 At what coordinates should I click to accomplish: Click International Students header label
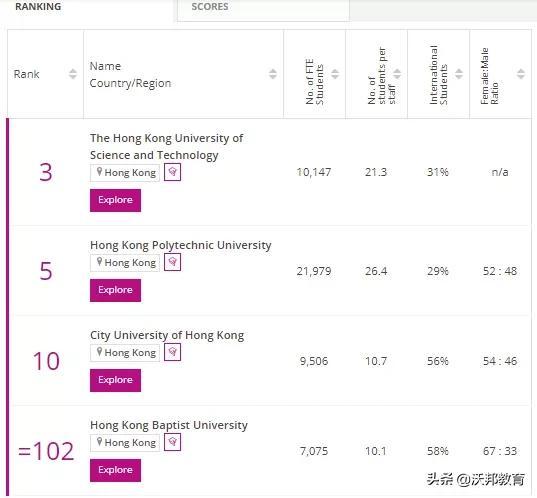click(438, 75)
